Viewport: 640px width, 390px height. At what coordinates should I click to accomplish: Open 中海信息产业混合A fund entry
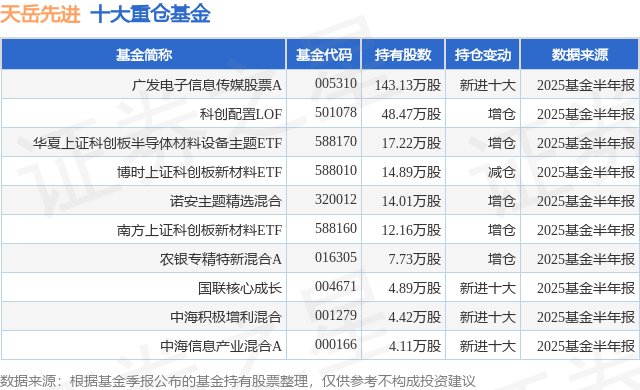pos(221,346)
